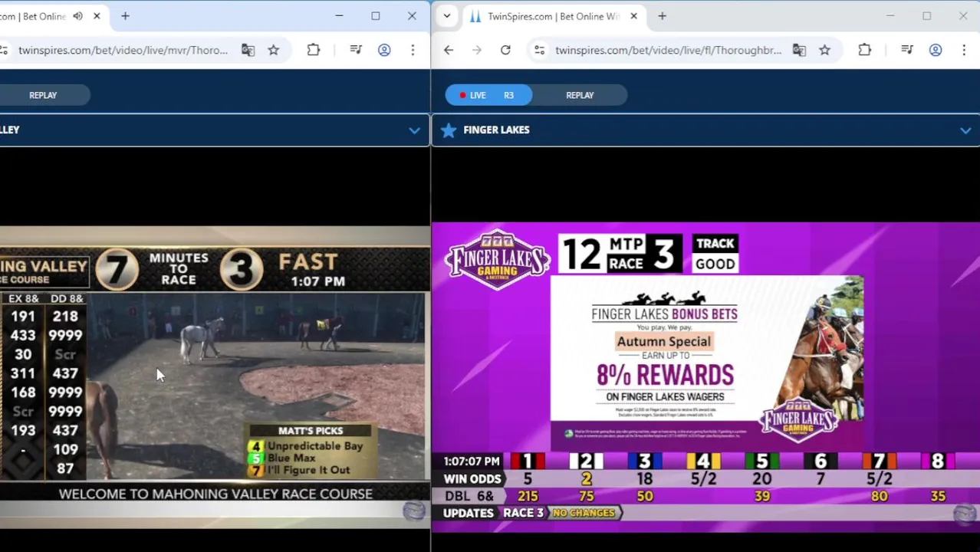Screen dimensions: 980x552
Task: Click "WELCOME TO MAHONING VALLEY RACE COURSE" banner
Action: pyautogui.click(x=215, y=494)
